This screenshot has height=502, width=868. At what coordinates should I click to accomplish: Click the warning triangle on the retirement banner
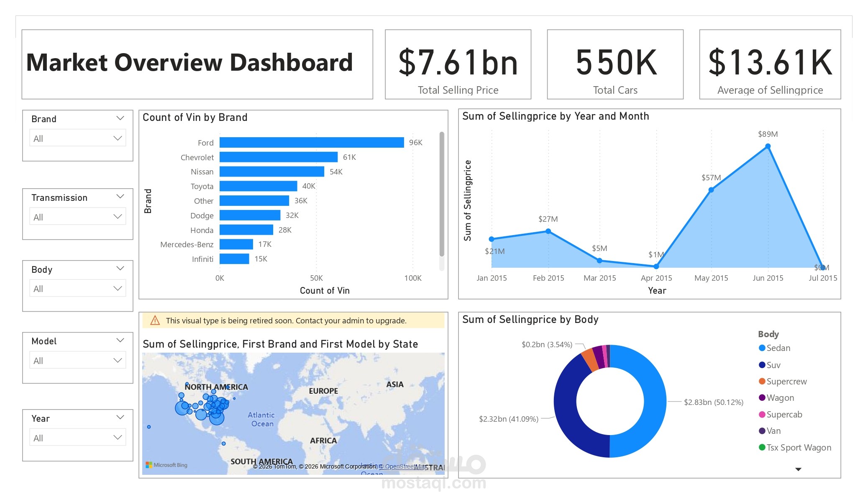154,320
